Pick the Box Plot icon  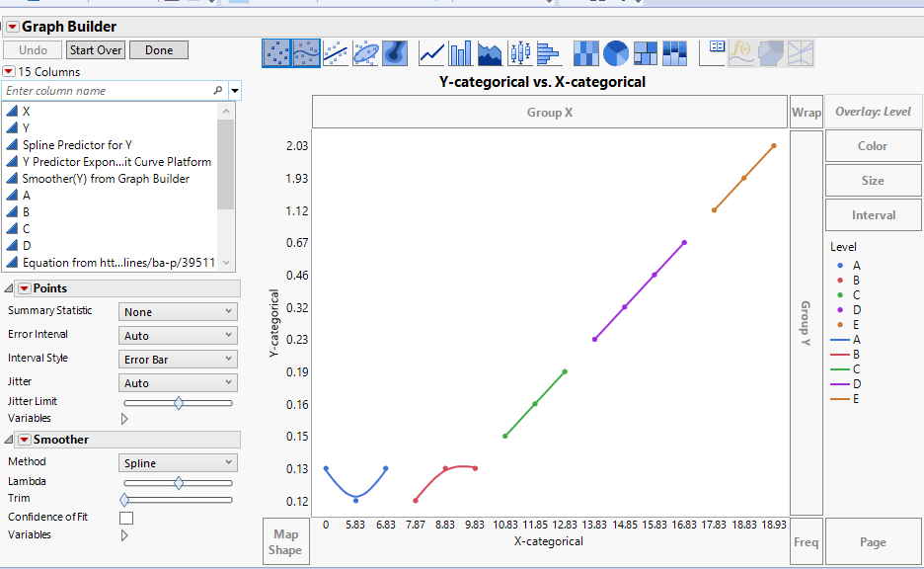click(x=519, y=53)
